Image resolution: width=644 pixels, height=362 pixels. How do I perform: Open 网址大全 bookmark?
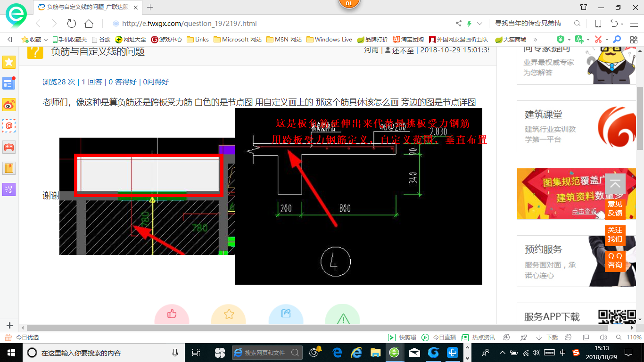click(131, 40)
